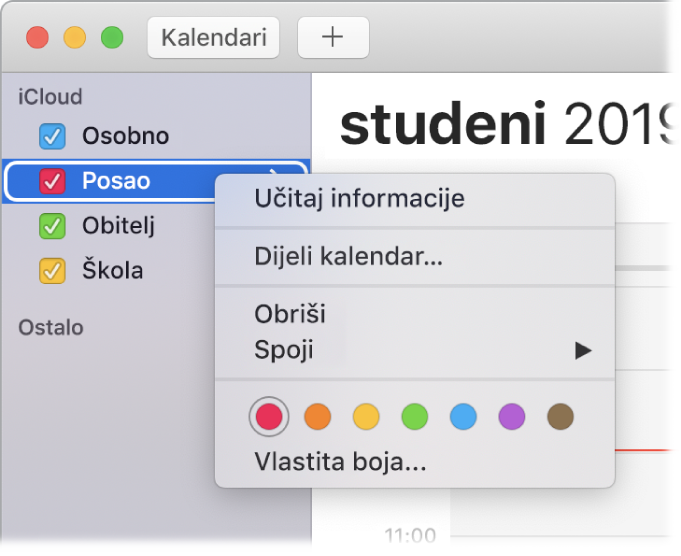The height and width of the screenshot is (556, 681).
Task: Click the plus button to add event
Action: click(333, 37)
